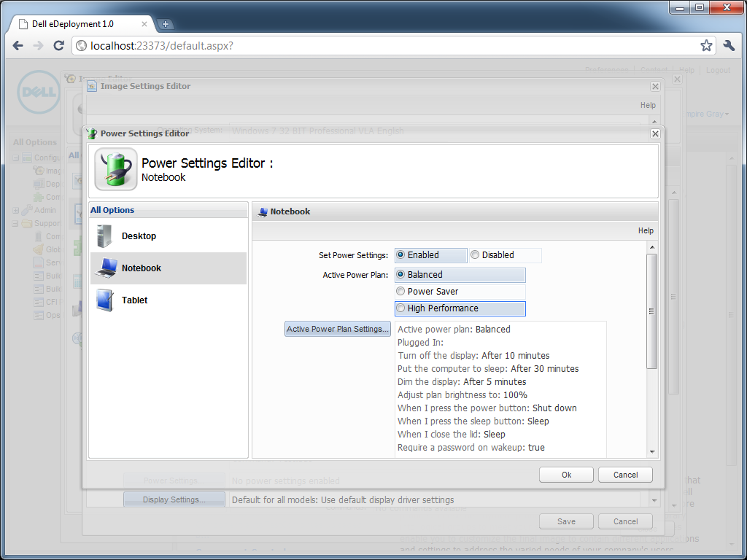Collapse the Configu node in the background tree
Viewport: 747px width, 560px height.
16,157
